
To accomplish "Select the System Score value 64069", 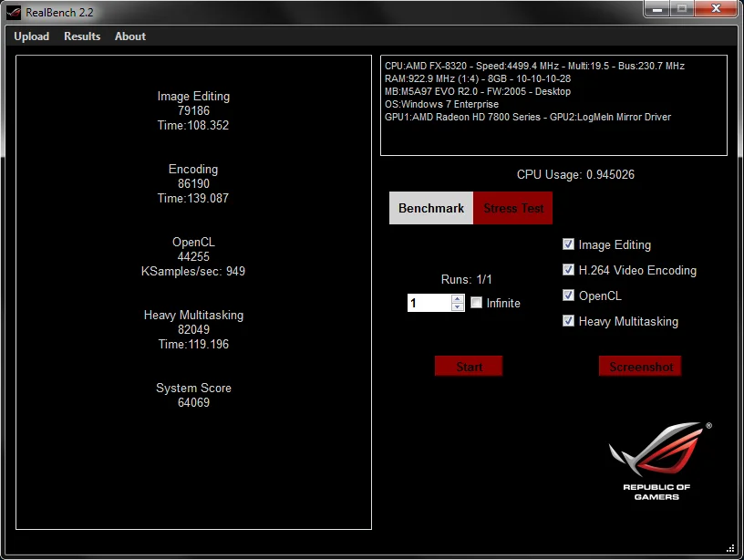I will point(193,402).
